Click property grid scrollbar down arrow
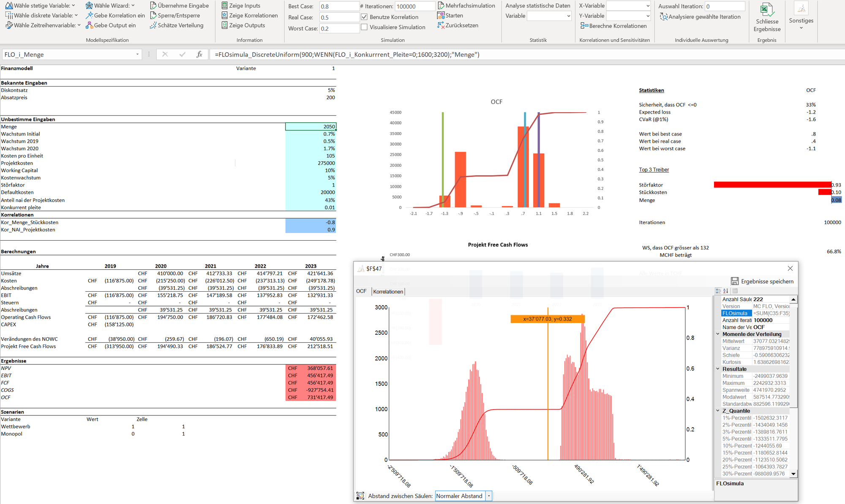 [x=793, y=474]
